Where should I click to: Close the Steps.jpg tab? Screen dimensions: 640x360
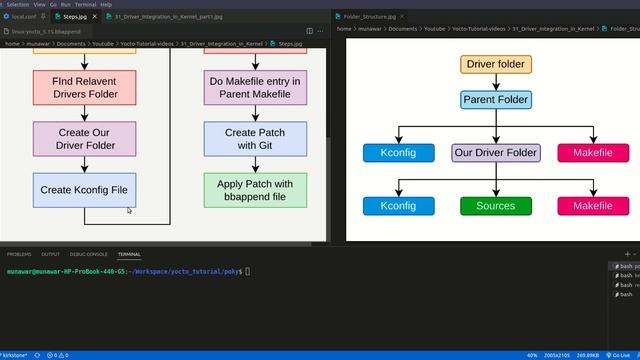[95, 16]
